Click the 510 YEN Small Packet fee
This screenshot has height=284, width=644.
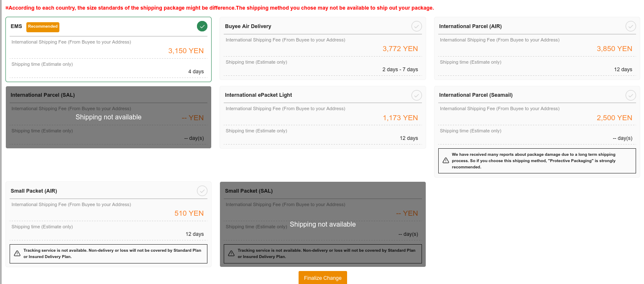pos(189,213)
